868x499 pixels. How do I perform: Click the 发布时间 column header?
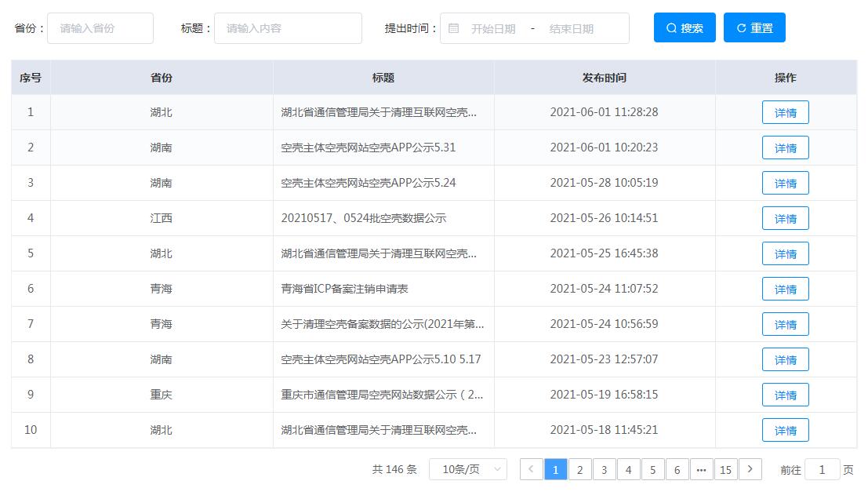click(604, 78)
